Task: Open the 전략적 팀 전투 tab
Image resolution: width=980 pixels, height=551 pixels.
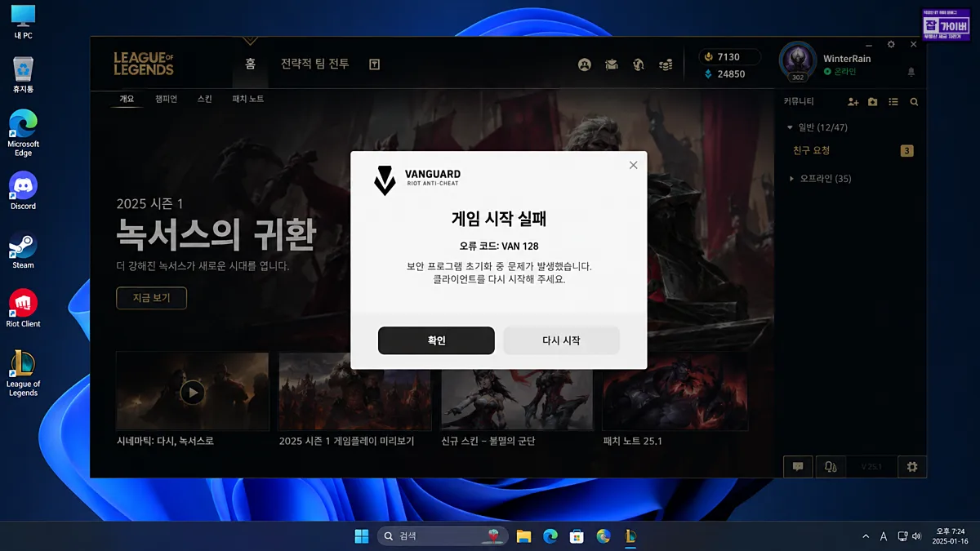Action: (314, 64)
